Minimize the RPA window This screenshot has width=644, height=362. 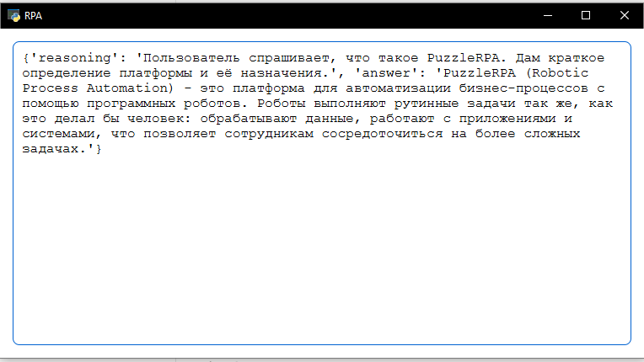(x=547, y=16)
